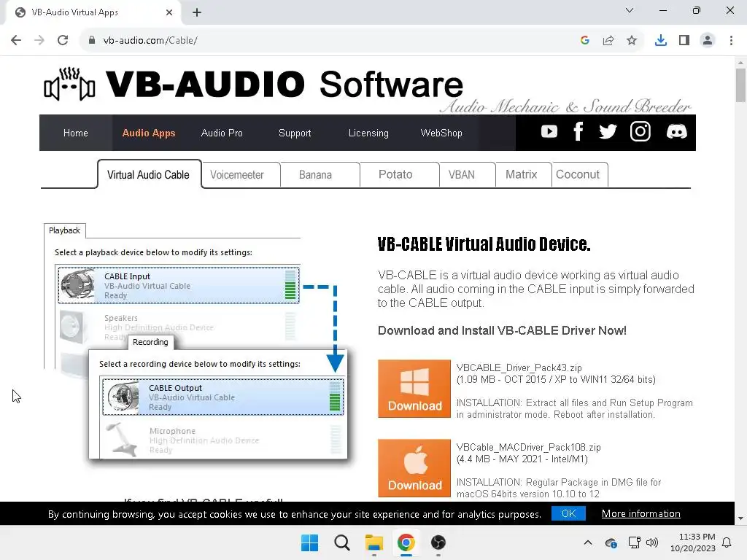Screen dimensions: 747x560
Task: Bookmark this page with the star icon
Action: point(632,40)
